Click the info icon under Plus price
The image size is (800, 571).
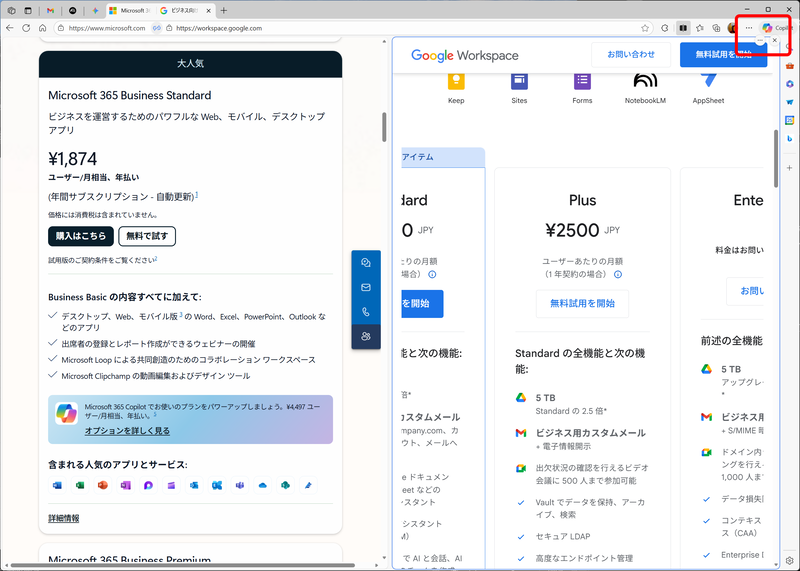(x=618, y=275)
